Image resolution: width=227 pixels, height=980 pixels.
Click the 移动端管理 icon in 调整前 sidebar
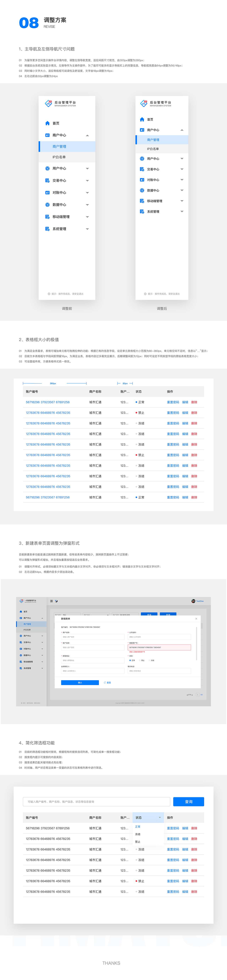click(47, 217)
